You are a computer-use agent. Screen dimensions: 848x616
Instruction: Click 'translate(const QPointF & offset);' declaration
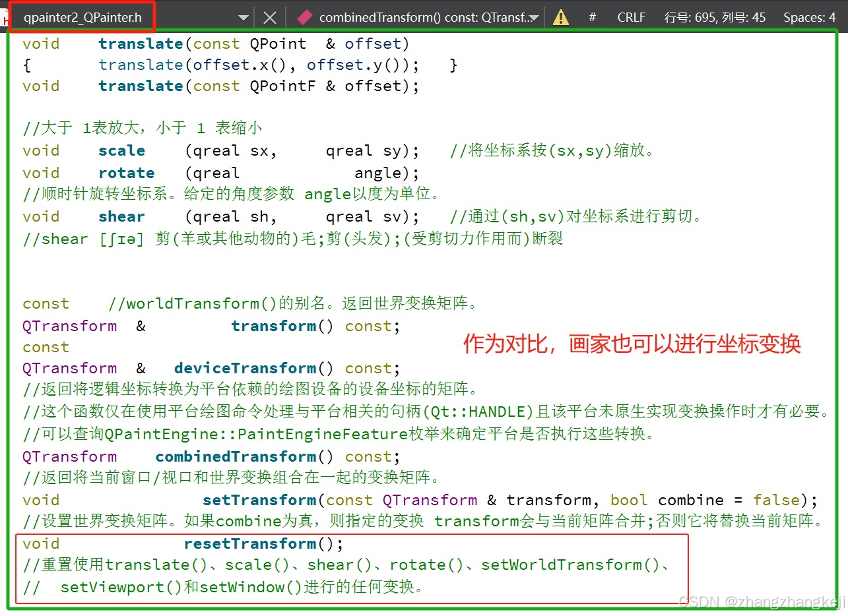click(259, 86)
